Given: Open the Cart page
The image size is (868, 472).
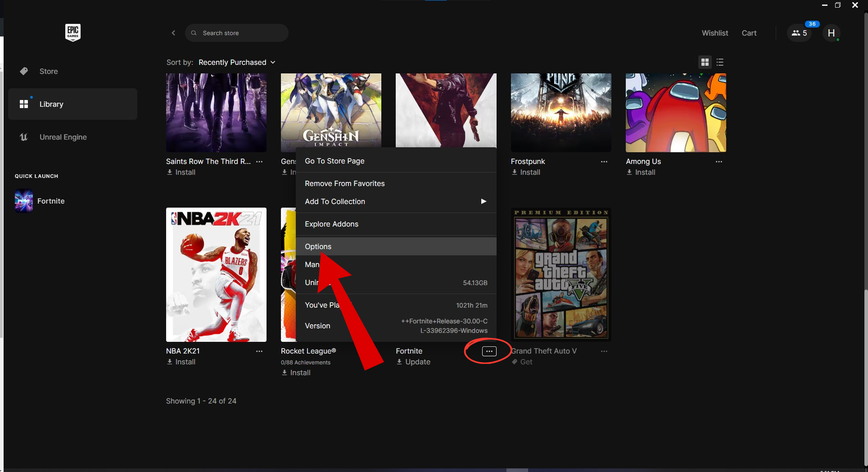Looking at the screenshot, I should (749, 33).
